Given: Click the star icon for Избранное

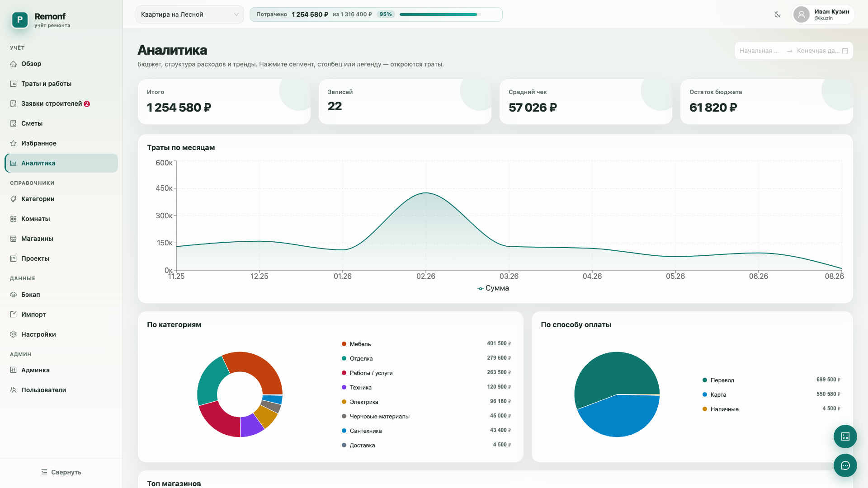Looking at the screenshot, I should point(14,143).
